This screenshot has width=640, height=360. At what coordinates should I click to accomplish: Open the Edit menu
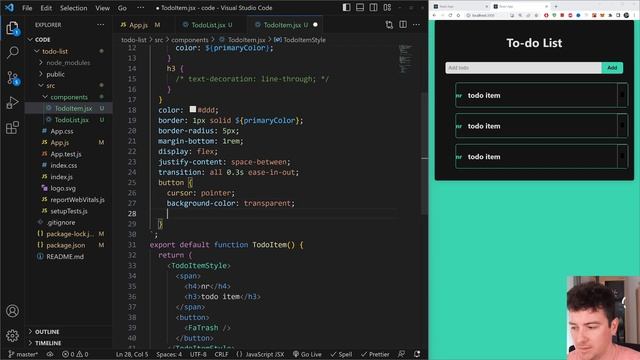click(x=46, y=8)
